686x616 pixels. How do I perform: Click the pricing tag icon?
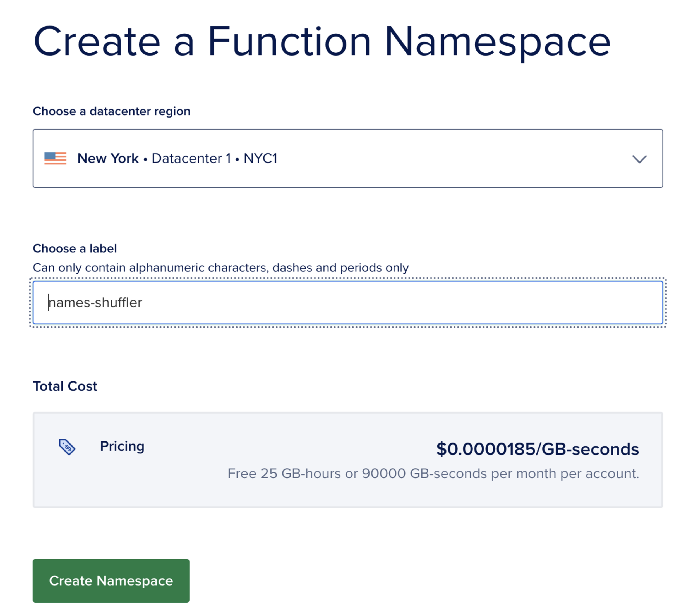coord(67,447)
